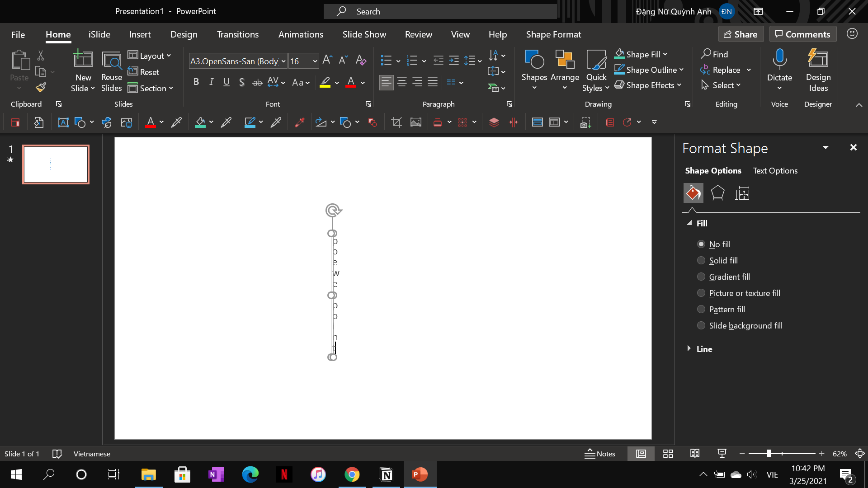The height and width of the screenshot is (488, 868).
Task: Click the Share button
Action: click(x=741, y=34)
